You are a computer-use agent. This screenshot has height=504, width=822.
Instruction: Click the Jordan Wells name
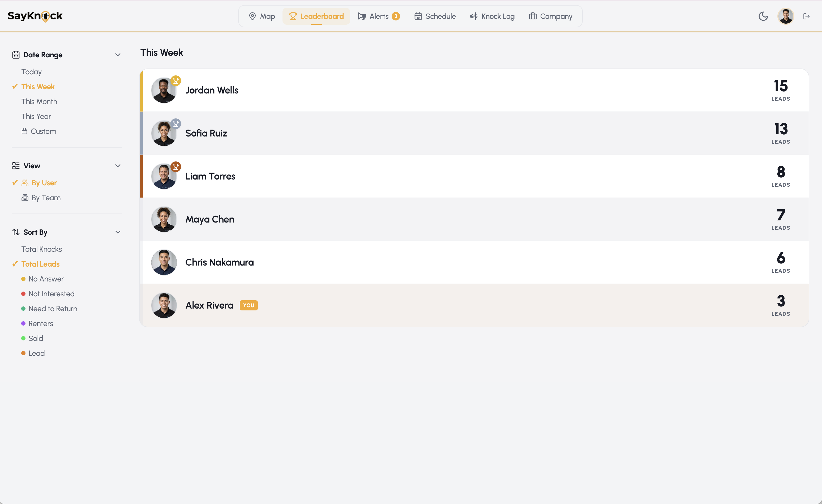click(x=212, y=90)
